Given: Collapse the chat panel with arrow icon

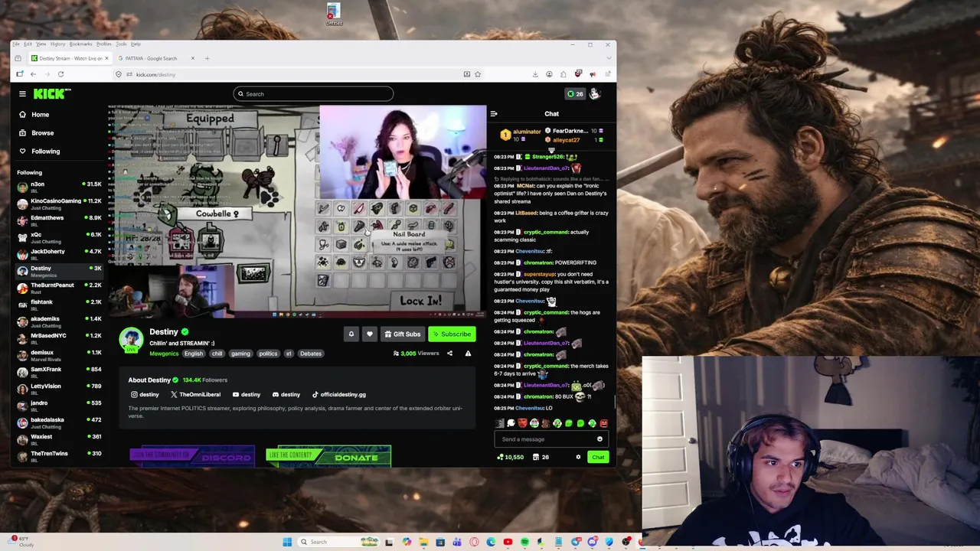Looking at the screenshot, I should (x=494, y=114).
